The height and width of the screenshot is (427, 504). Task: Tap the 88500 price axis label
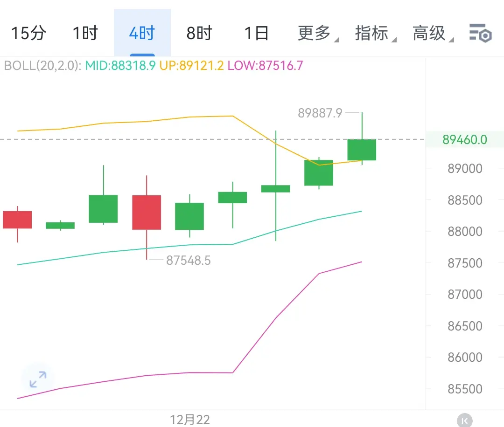pyautogui.click(x=465, y=200)
